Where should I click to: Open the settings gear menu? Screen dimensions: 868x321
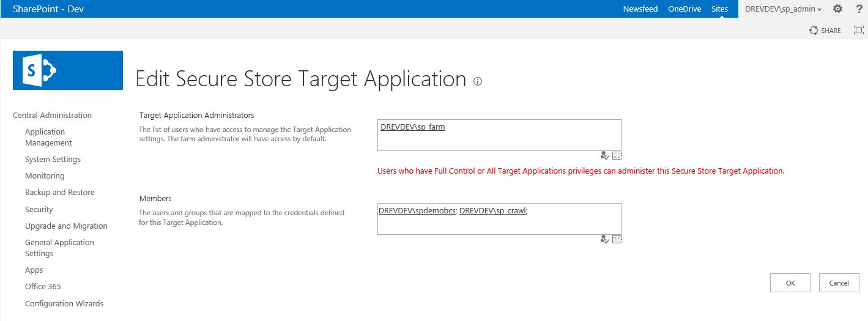(x=837, y=9)
